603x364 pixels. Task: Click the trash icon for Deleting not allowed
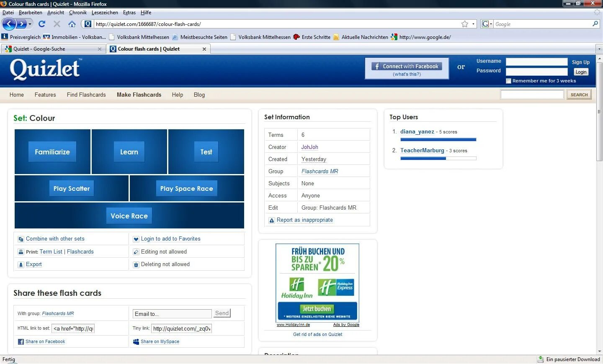click(136, 265)
